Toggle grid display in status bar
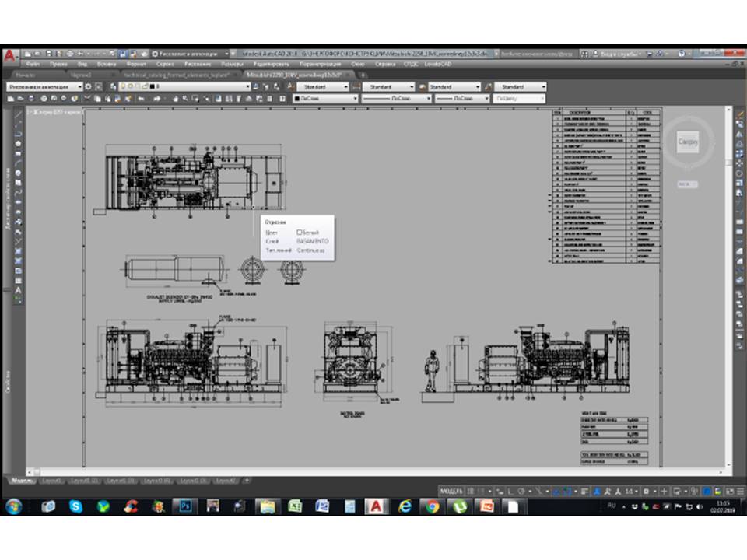Screen dimensions: 747x560 coord(469,492)
